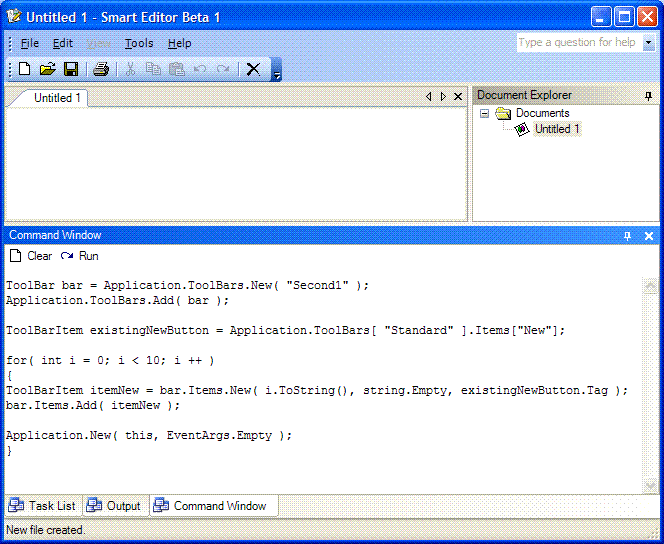Close the Command Window panel
This screenshot has width=664, height=544.
pyautogui.click(x=649, y=236)
